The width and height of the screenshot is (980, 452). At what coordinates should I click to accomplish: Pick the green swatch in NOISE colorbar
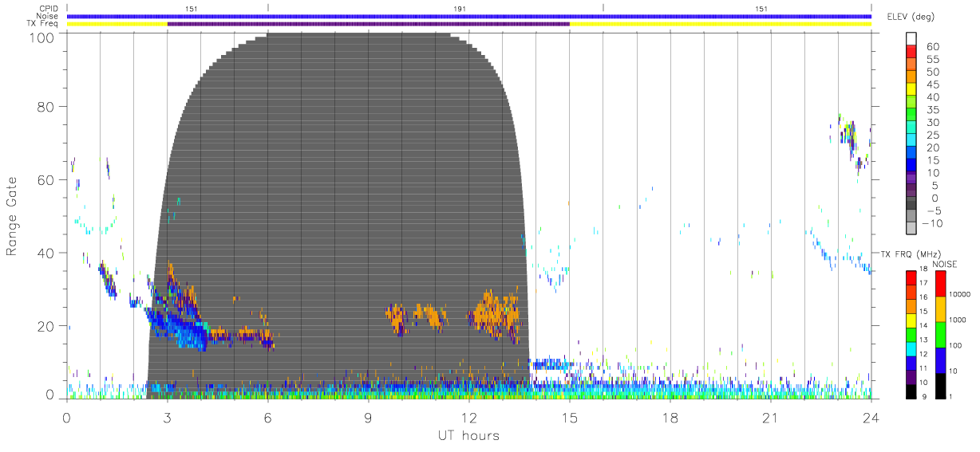[941, 334]
